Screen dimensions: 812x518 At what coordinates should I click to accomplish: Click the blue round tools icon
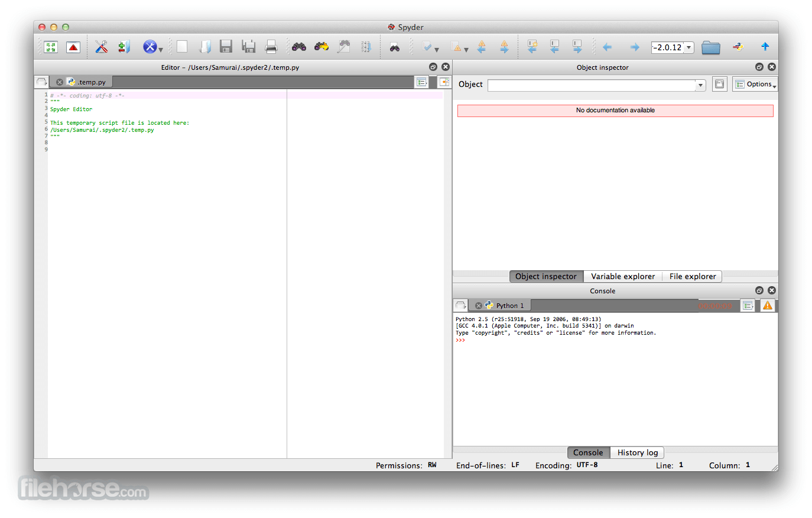[x=150, y=47]
